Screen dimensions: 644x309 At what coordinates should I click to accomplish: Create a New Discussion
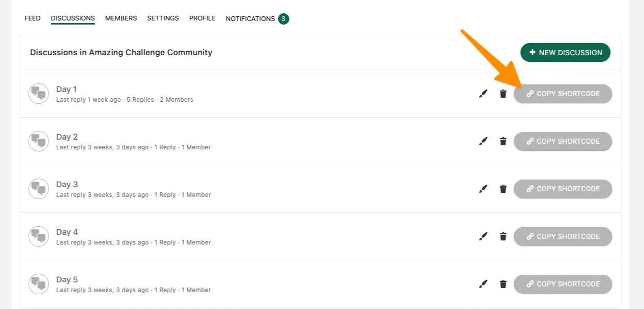(565, 52)
